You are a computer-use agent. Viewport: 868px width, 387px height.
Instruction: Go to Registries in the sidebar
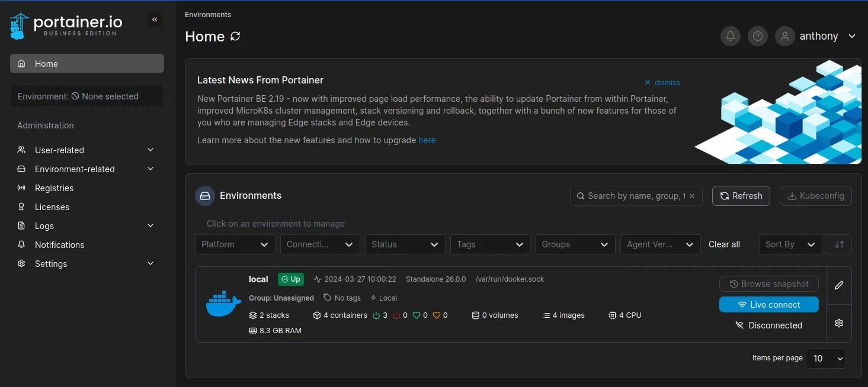tap(54, 188)
